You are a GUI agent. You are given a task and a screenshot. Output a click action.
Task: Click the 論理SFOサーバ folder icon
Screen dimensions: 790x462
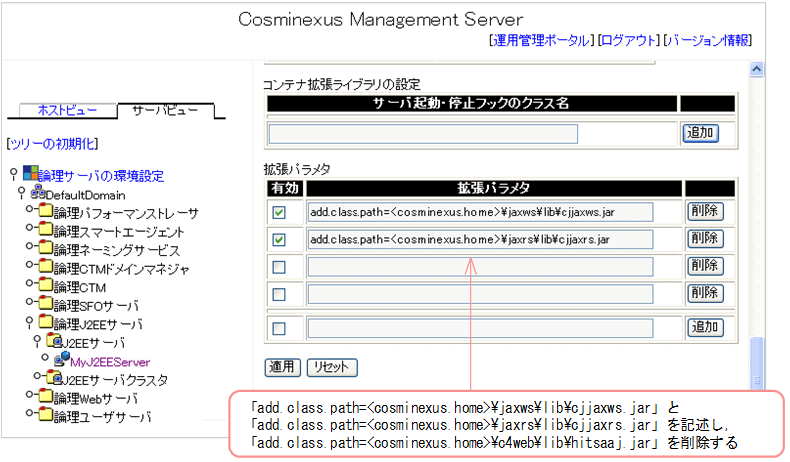[x=46, y=303]
